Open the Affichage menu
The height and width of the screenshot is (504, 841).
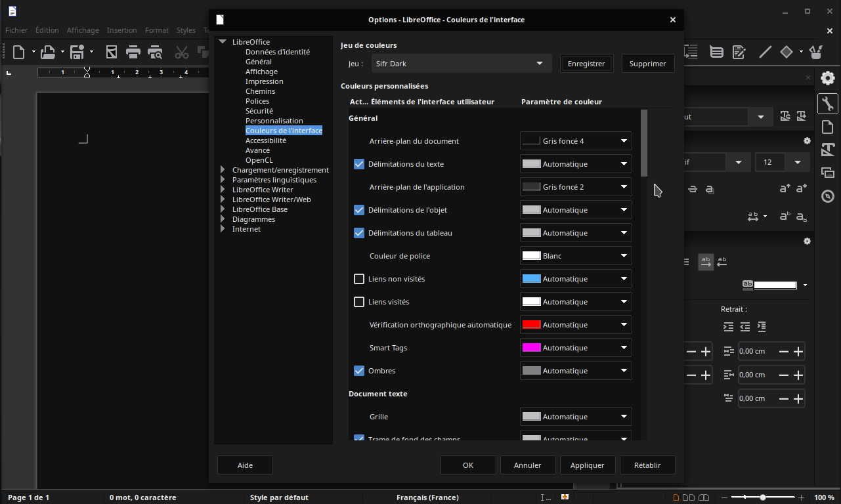[x=83, y=30]
